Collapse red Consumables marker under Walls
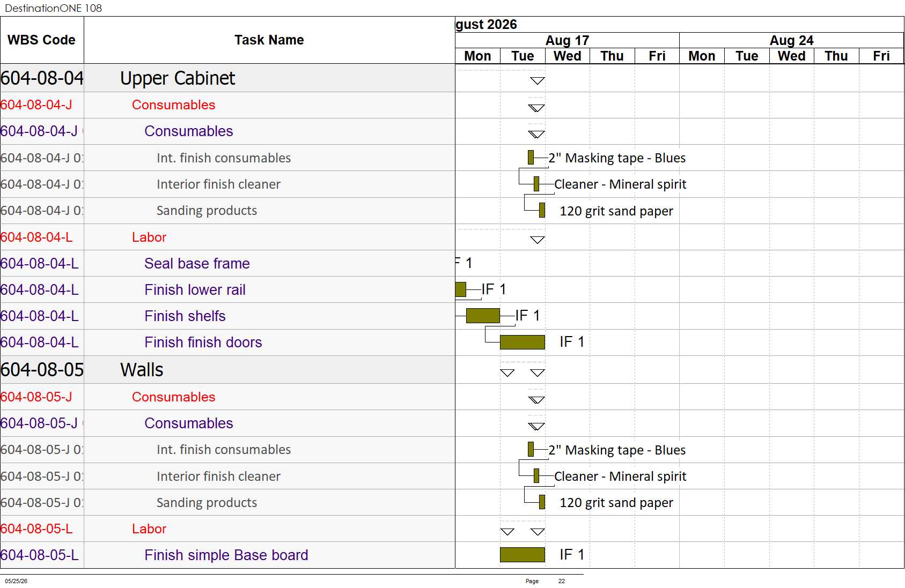Screen dimensions: 905x588 click(536, 400)
